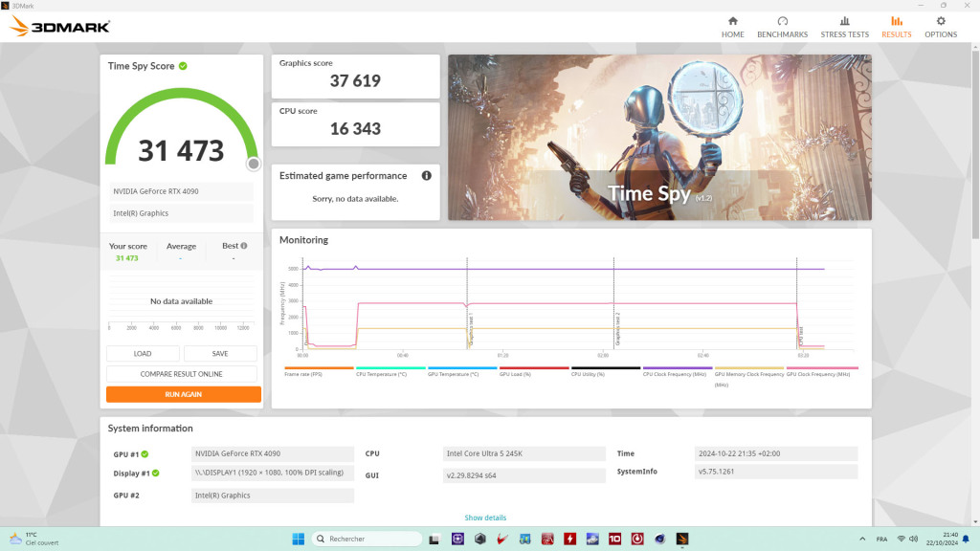Click the Intel(R) Graphics label under score
Image resolution: width=980 pixels, height=551 pixels.
point(181,213)
